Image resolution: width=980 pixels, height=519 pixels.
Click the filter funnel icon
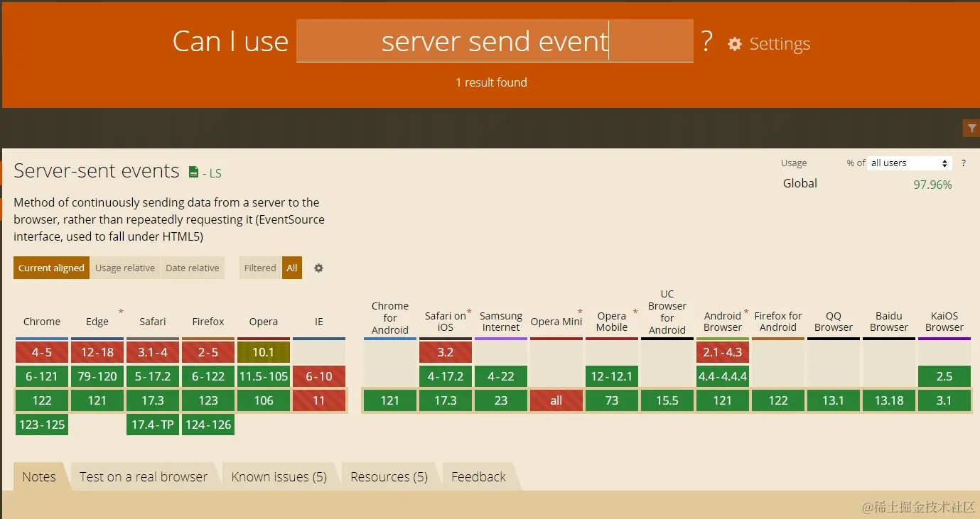point(971,129)
